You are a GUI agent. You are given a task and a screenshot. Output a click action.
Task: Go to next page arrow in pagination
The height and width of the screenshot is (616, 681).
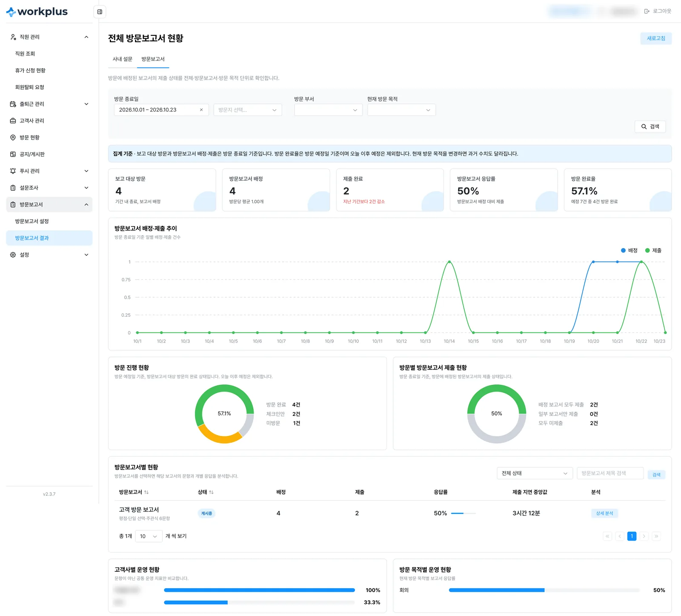[644, 536]
